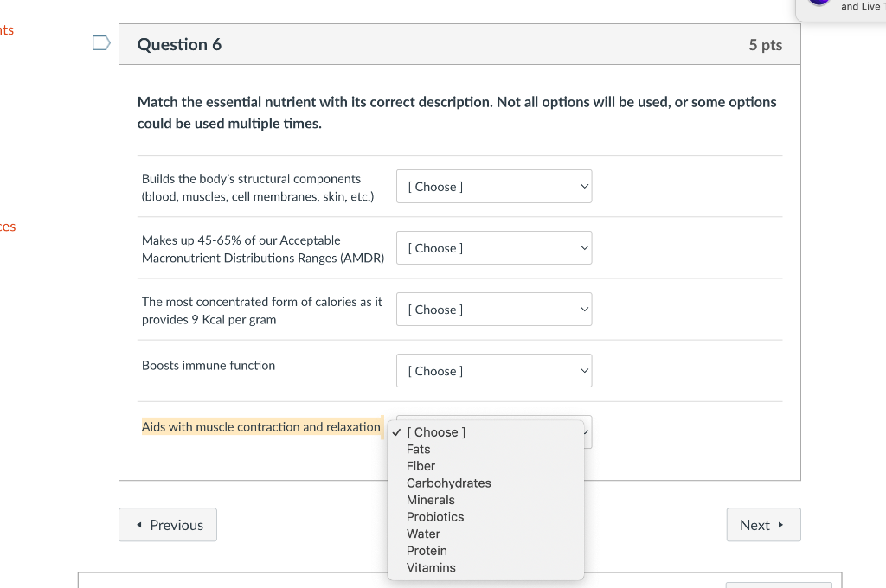Select 'Vitamins' from the option list

pyautogui.click(x=431, y=568)
